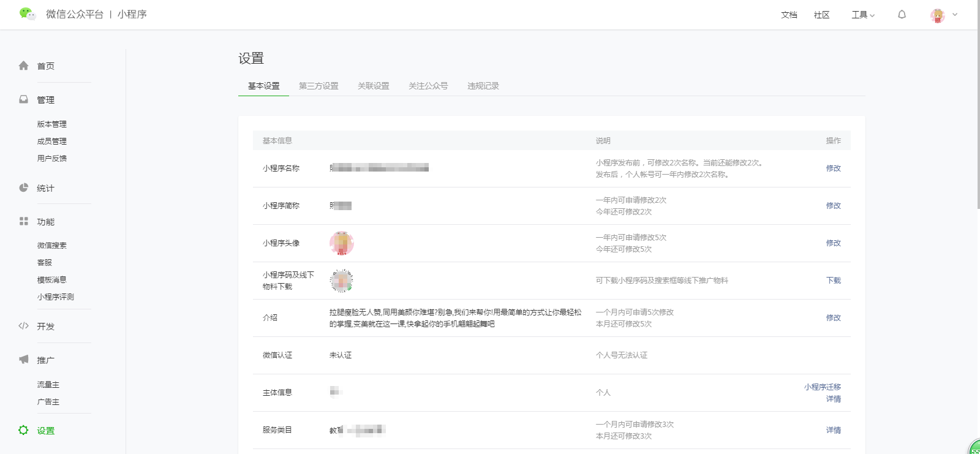Open 成员管理 in sidebar

[x=51, y=142]
